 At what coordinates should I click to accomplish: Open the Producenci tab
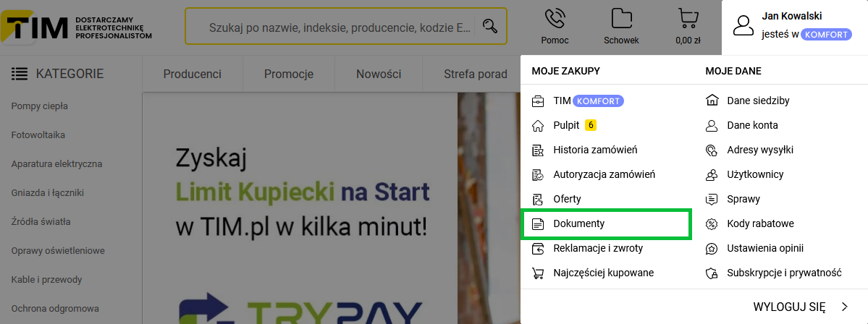192,74
